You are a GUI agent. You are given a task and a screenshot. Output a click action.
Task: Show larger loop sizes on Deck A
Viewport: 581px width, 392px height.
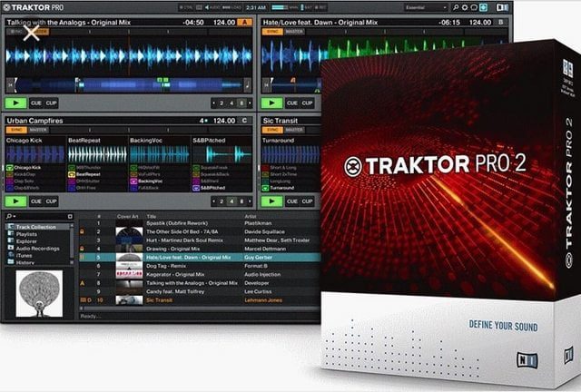tap(250, 103)
